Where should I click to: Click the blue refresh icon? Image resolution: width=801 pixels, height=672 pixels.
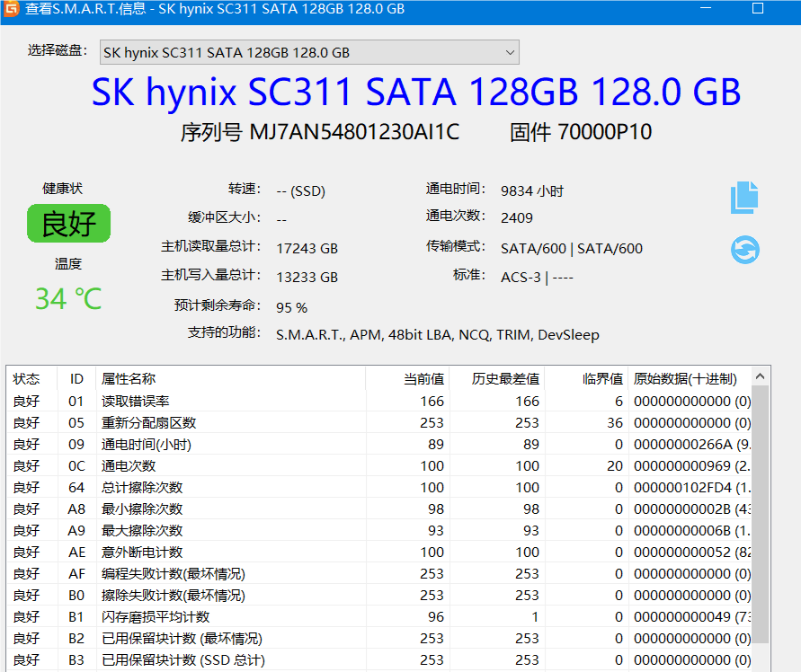pyautogui.click(x=744, y=249)
